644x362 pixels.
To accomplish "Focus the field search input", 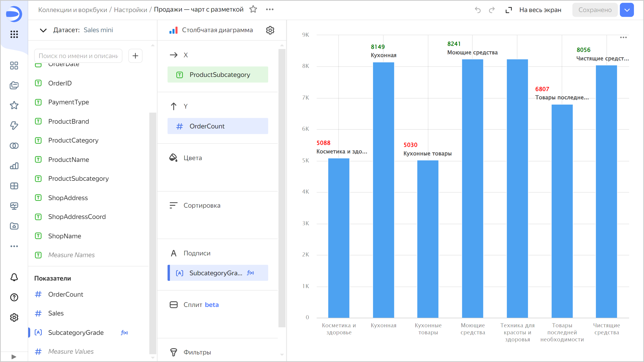I will click(78, 56).
